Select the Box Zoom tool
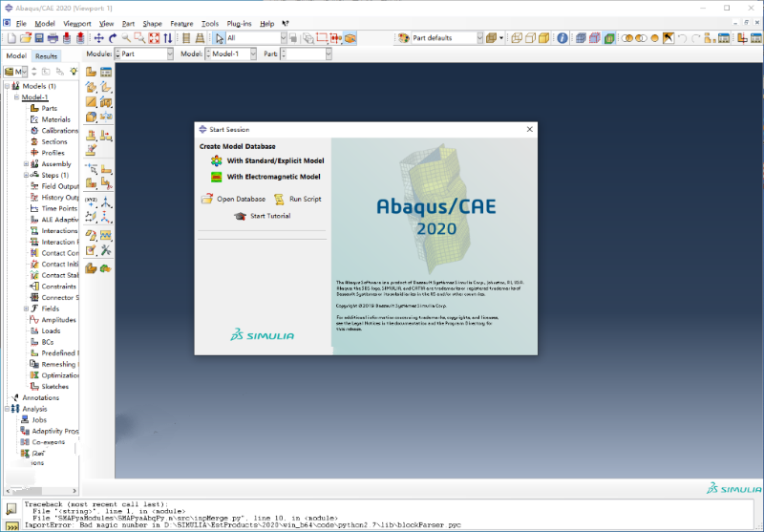The image size is (764, 532). point(139,38)
